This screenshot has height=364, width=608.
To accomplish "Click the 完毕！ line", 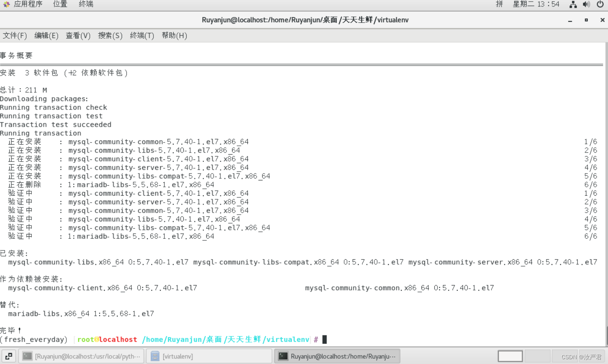I will (11, 331).
